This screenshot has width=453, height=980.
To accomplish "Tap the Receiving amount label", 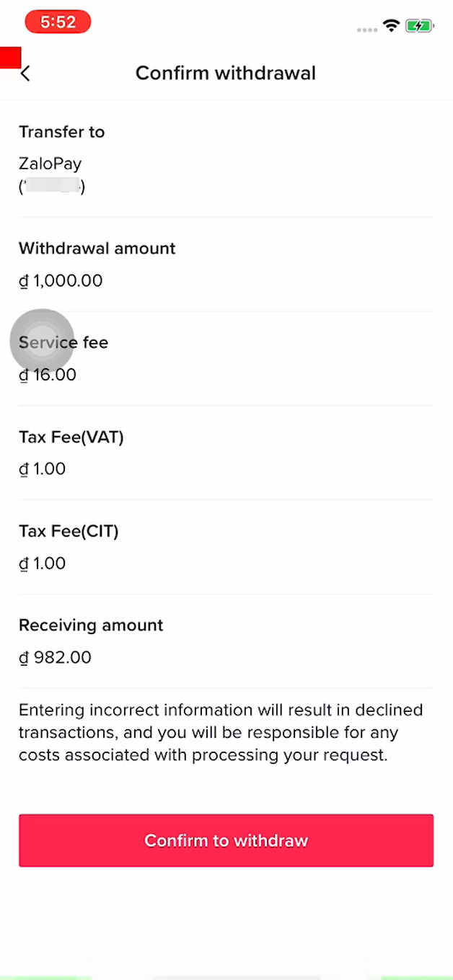I will click(91, 625).
